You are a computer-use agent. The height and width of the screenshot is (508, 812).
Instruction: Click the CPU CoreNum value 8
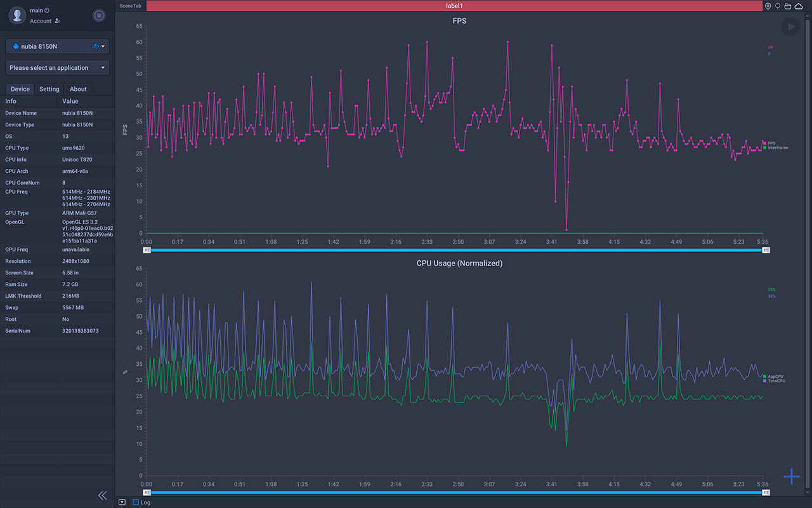click(x=63, y=183)
